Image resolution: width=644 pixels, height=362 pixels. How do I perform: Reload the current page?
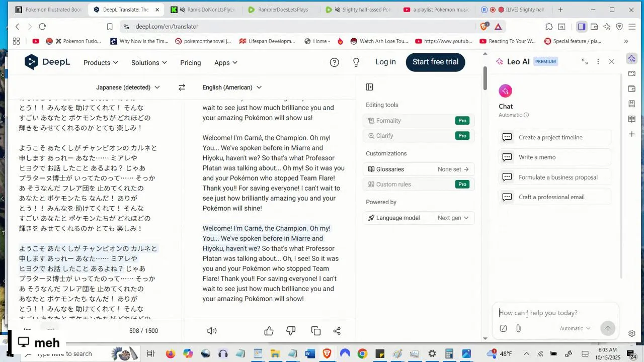tap(42, 27)
